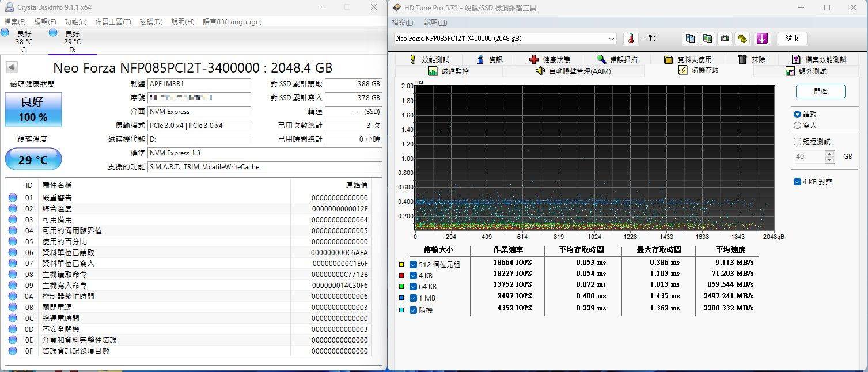Click the 抹除 (Erase) trash icon in HD Tune
Image resolution: width=868 pixels, height=372 pixels.
(x=742, y=58)
